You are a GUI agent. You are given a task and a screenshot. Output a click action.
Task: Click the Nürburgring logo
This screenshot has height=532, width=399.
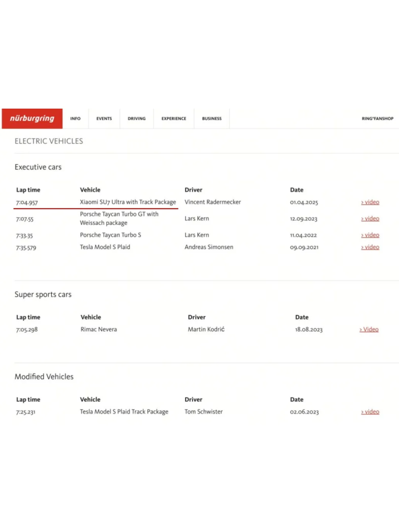[32, 119]
